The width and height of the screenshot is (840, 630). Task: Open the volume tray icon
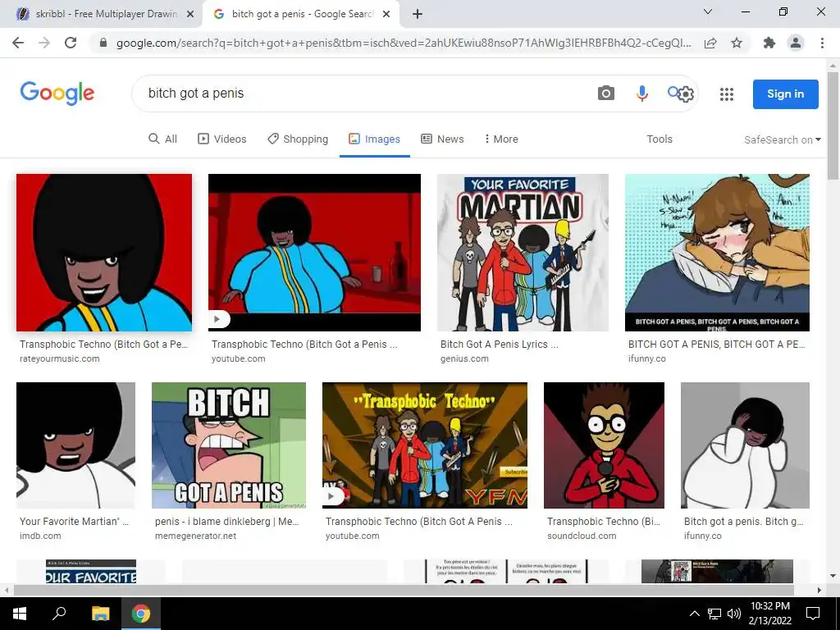point(734,614)
